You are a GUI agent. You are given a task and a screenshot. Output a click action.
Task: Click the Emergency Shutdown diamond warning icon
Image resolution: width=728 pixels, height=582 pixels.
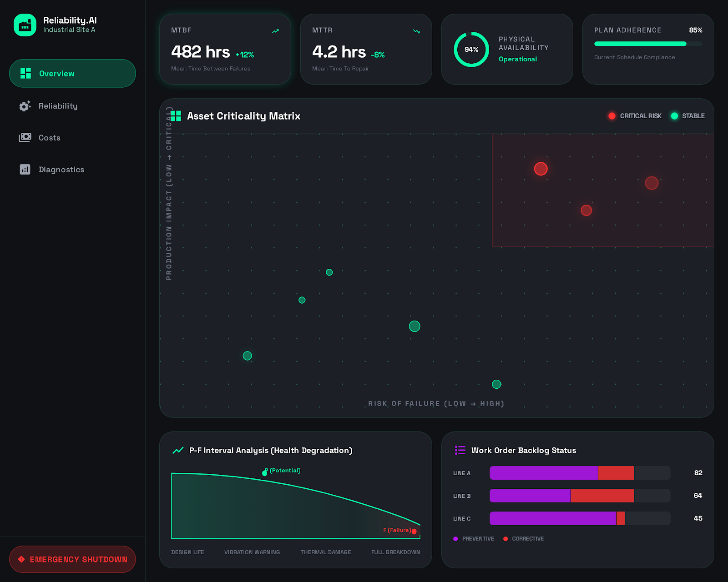pyautogui.click(x=21, y=559)
